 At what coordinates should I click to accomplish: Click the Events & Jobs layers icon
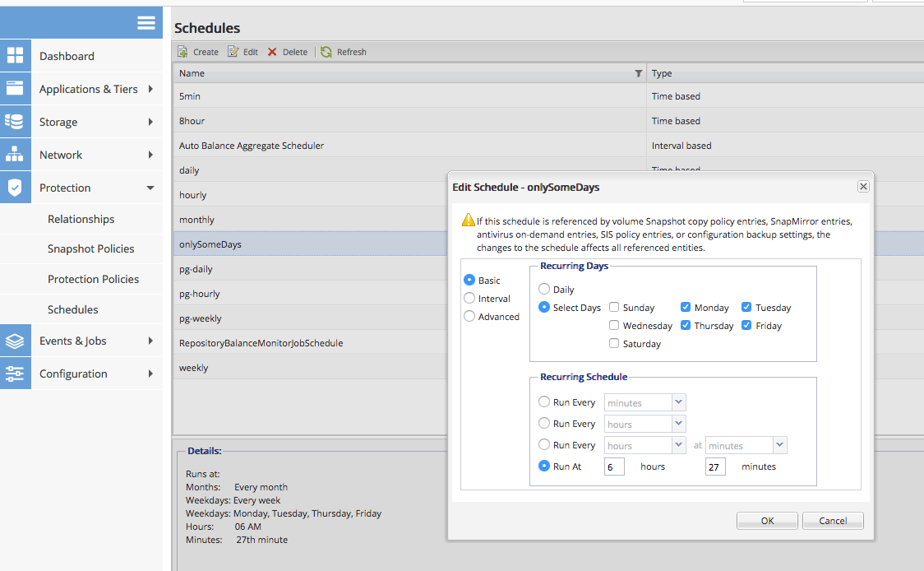coord(15,341)
